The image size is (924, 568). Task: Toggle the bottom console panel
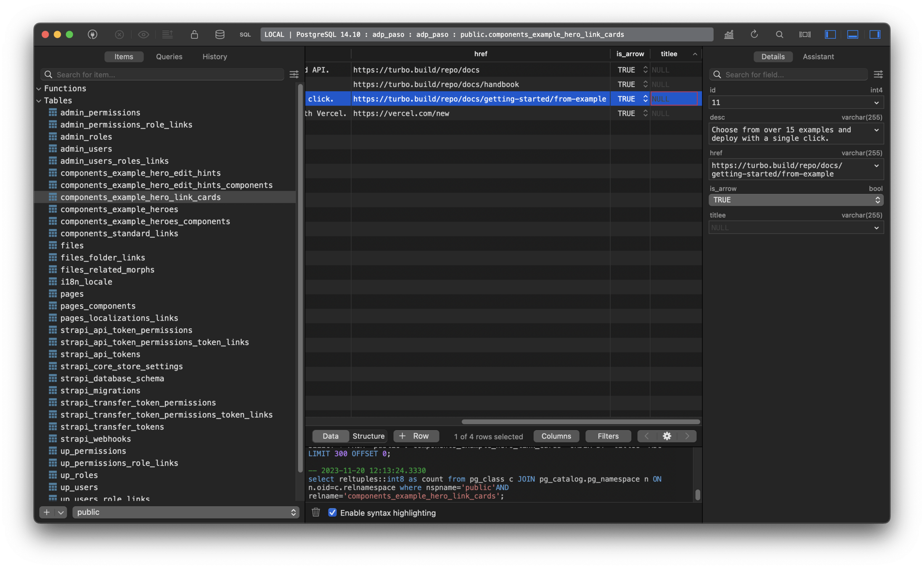point(853,35)
